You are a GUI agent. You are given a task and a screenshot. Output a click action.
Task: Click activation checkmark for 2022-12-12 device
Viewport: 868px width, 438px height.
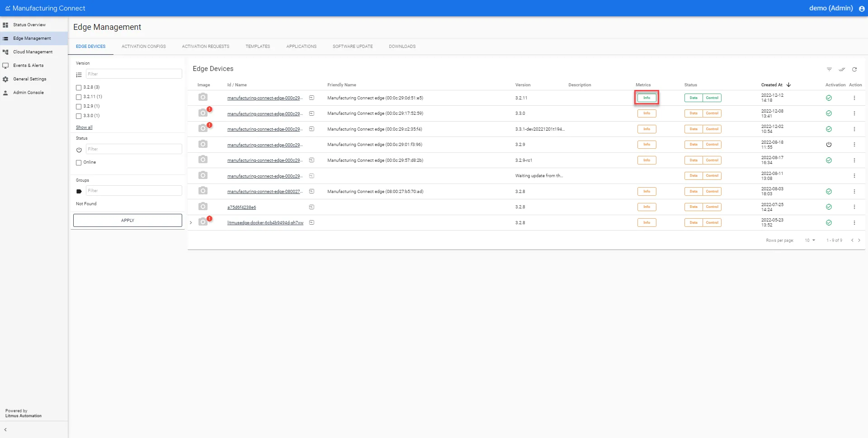coord(829,98)
